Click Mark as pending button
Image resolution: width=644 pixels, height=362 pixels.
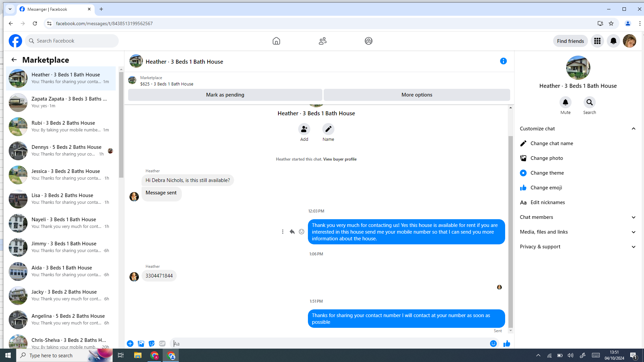click(x=225, y=95)
